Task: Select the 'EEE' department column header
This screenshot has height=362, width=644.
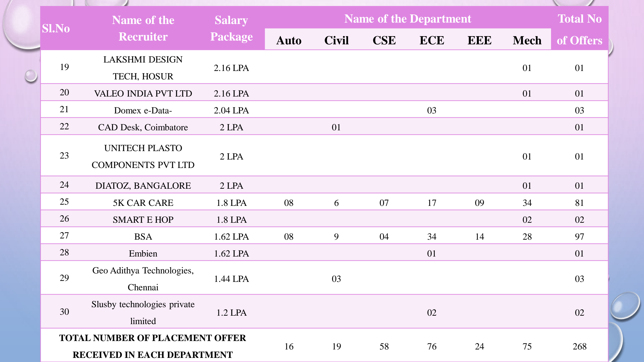Action: coord(479,41)
